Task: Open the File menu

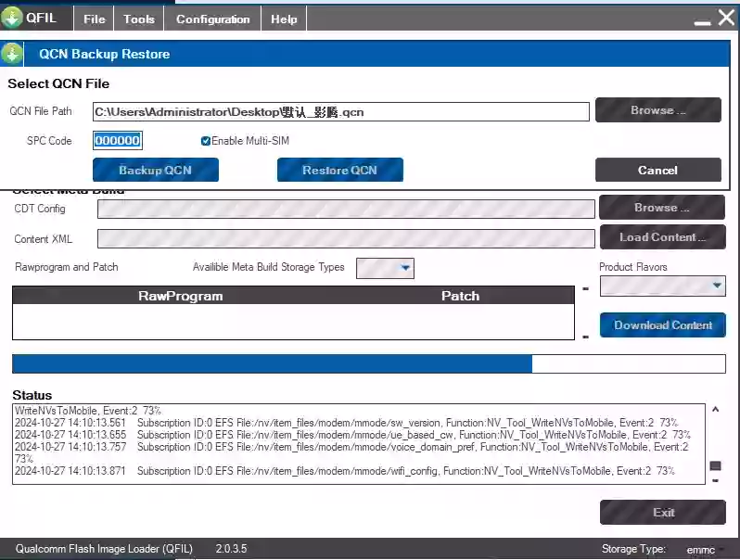Action: coord(95,19)
